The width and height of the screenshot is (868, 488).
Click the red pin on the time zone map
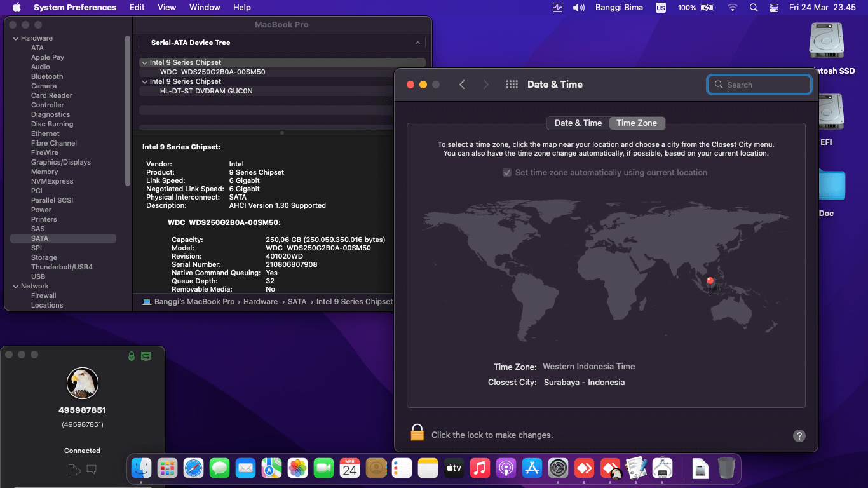[710, 284]
